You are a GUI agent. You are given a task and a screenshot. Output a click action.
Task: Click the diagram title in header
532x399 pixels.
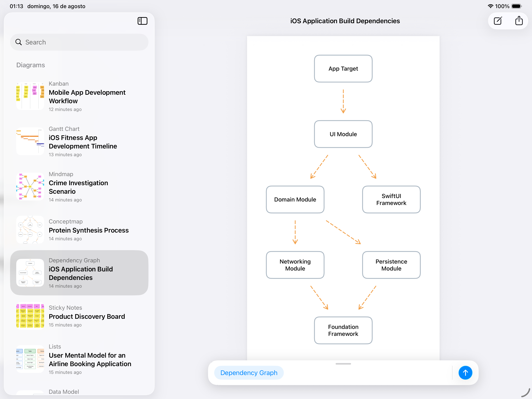345,21
